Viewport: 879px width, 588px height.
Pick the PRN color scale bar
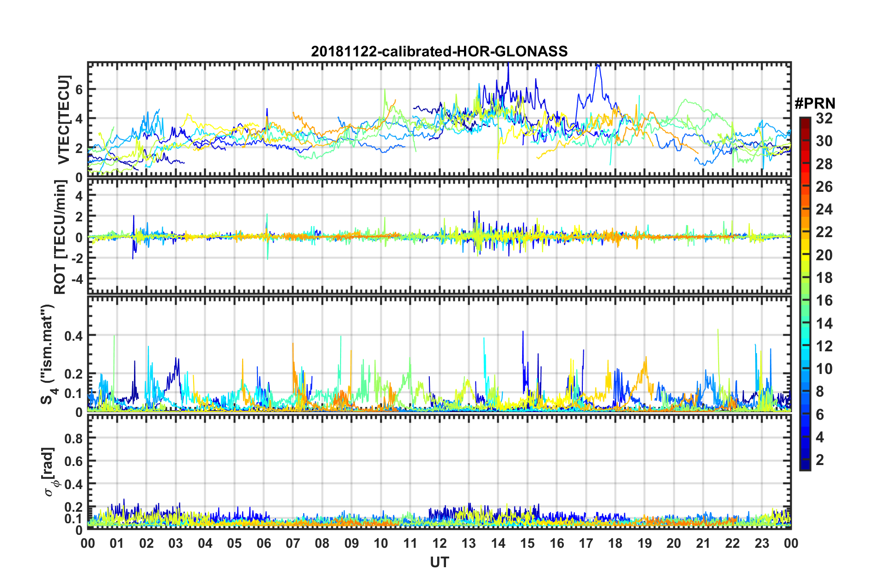point(805,294)
